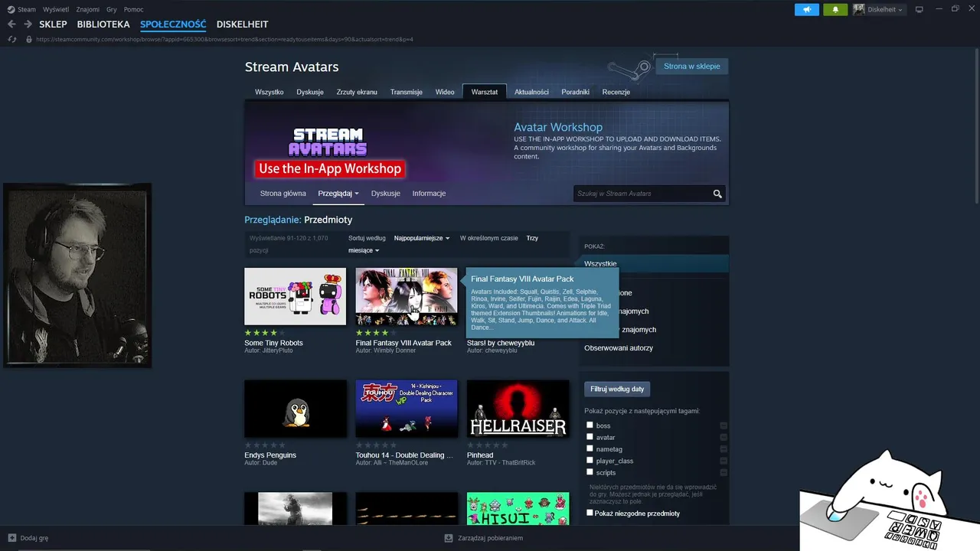Open the Gry menu
This screenshot has height=551, width=980.
[112, 9]
